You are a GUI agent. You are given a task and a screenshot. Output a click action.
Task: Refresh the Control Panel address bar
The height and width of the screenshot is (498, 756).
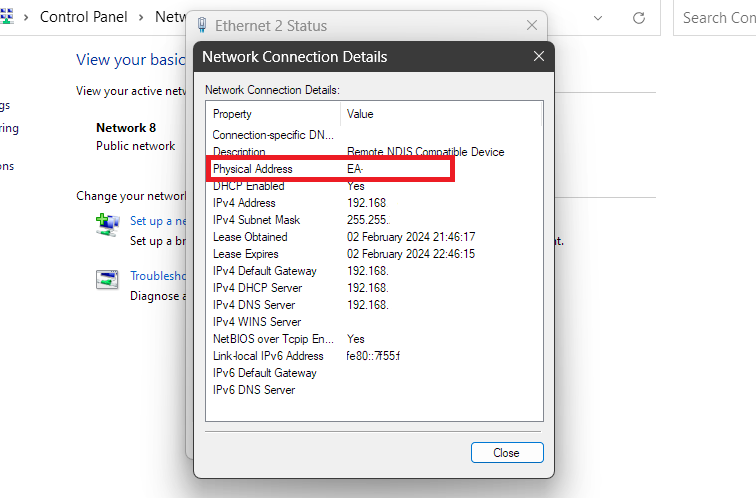639,18
